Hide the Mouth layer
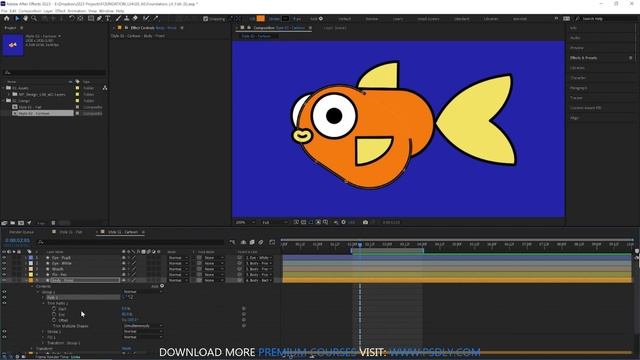Viewport: 640px width, 360px height. pyautogui.click(x=4, y=269)
